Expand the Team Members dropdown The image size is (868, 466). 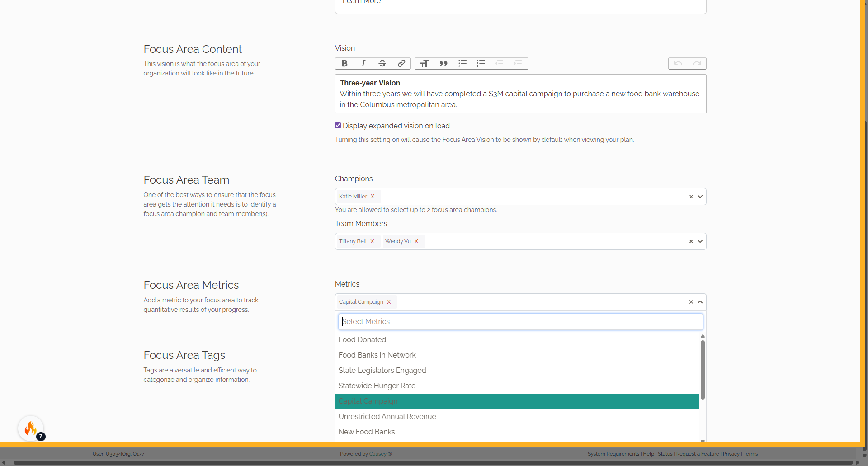pos(700,241)
